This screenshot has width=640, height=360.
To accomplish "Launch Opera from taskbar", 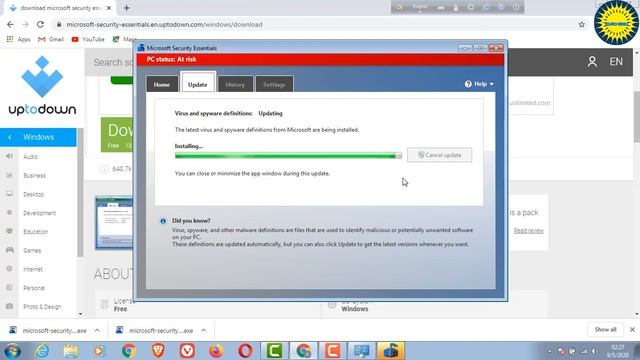I will point(245,351).
